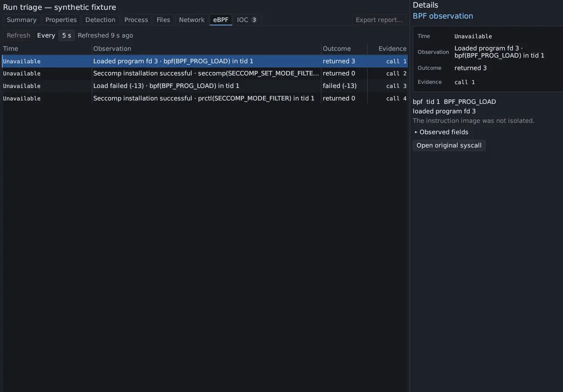
Task: Click the call 2 evidence cell
Action: coord(396,74)
